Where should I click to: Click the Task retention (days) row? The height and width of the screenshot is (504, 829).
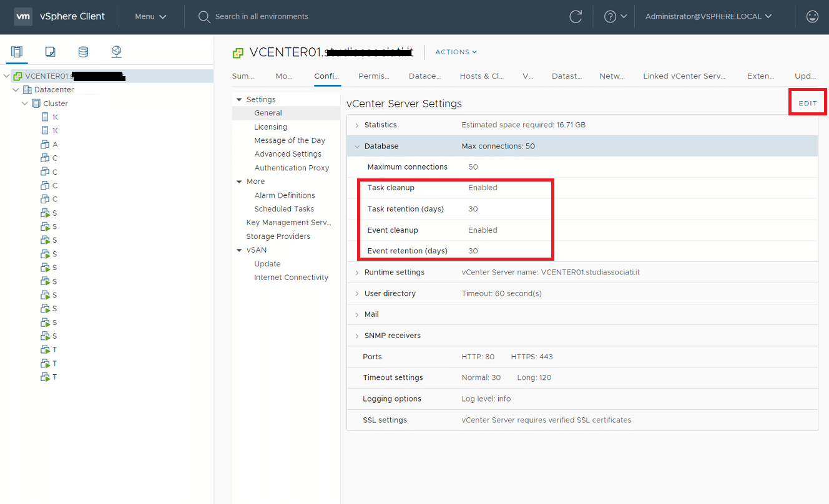pyautogui.click(x=582, y=209)
